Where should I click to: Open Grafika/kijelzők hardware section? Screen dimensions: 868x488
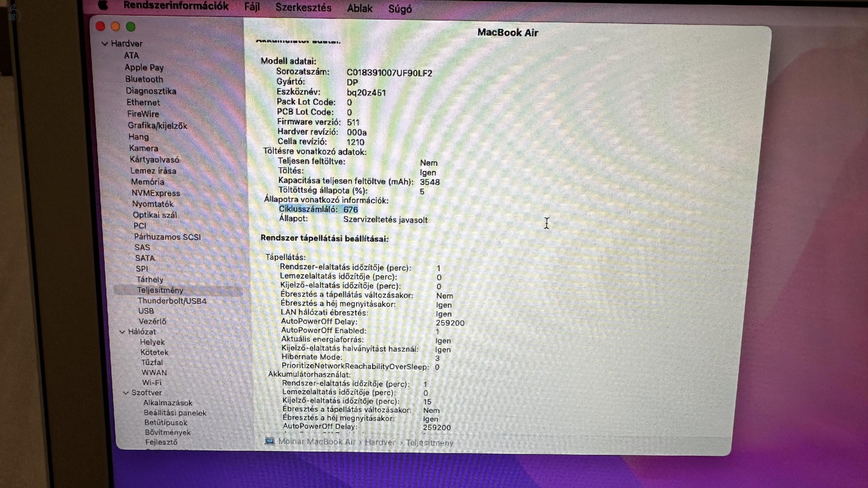click(157, 125)
